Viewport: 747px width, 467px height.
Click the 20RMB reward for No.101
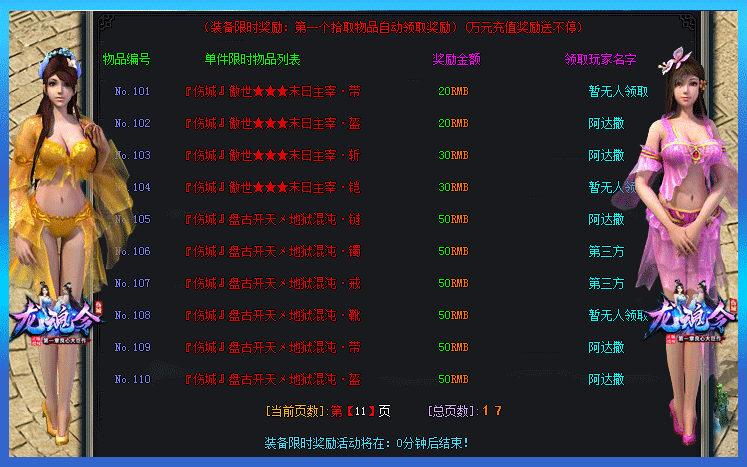(453, 91)
